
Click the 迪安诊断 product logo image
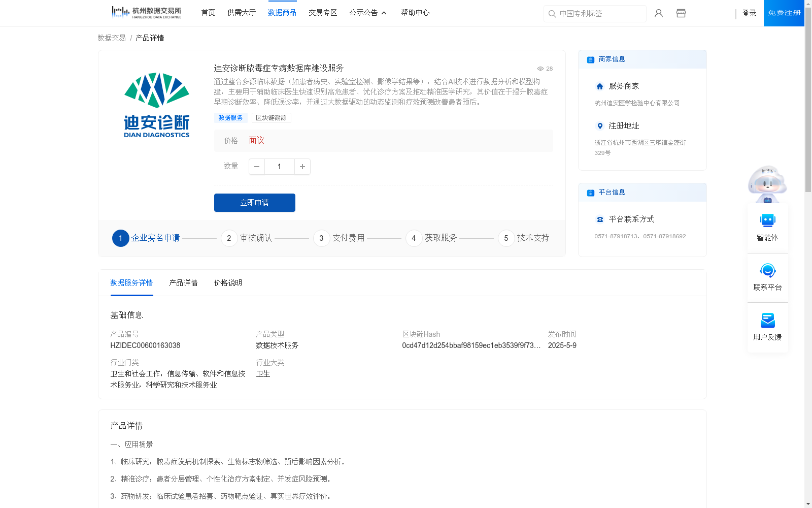pyautogui.click(x=157, y=105)
